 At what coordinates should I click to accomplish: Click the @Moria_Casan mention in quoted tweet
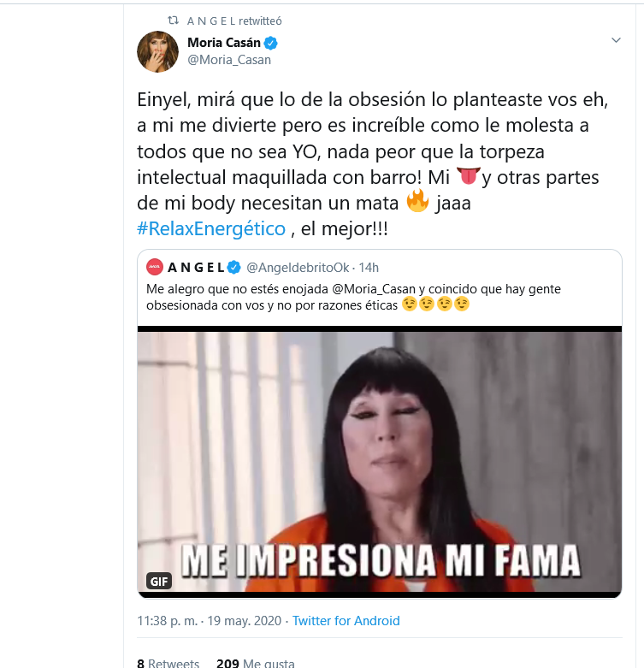[374, 289]
